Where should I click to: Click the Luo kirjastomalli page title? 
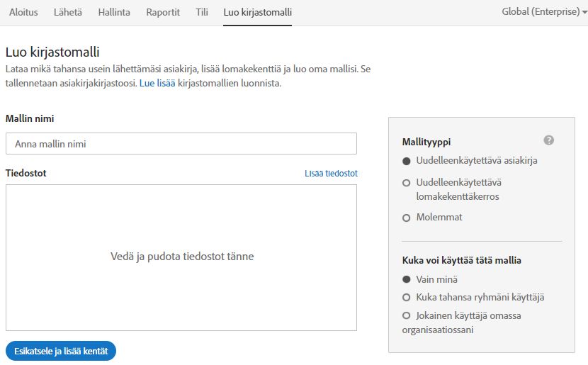pos(52,52)
